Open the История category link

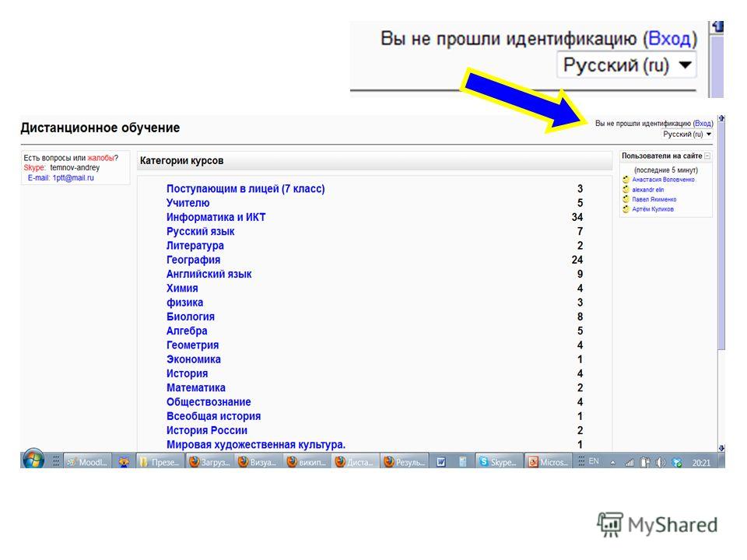187,374
